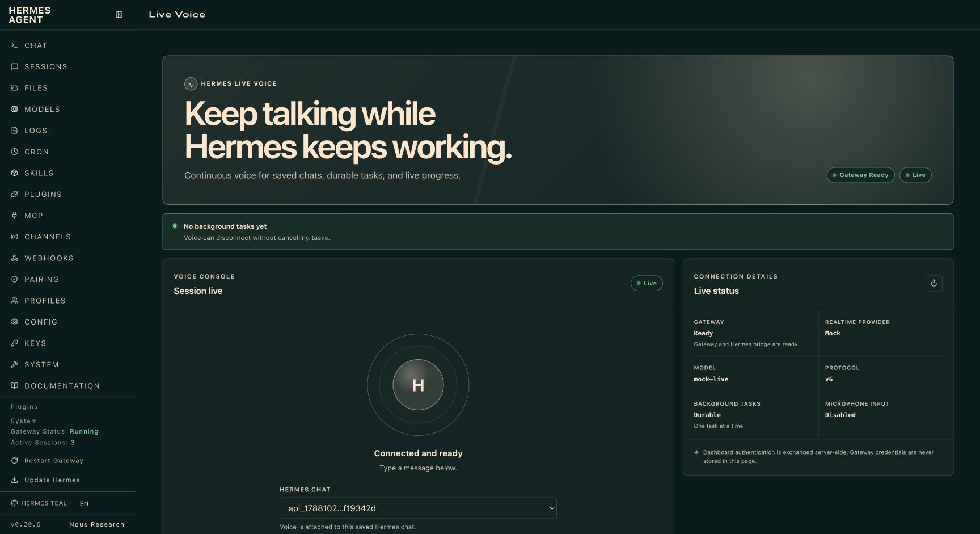Open the Config menu item
Viewport: 980px width, 534px height.
click(x=67, y=322)
